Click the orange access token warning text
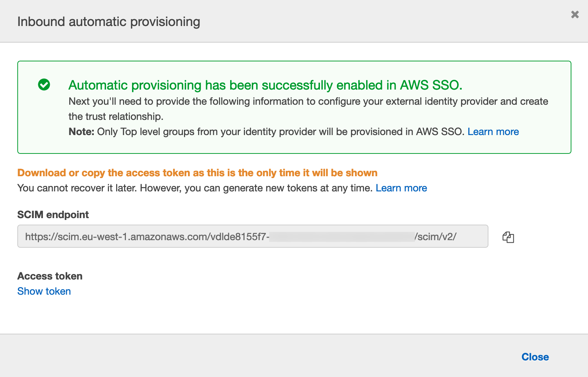Image resolution: width=588 pixels, height=377 pixels. click(x=197, y=173)
